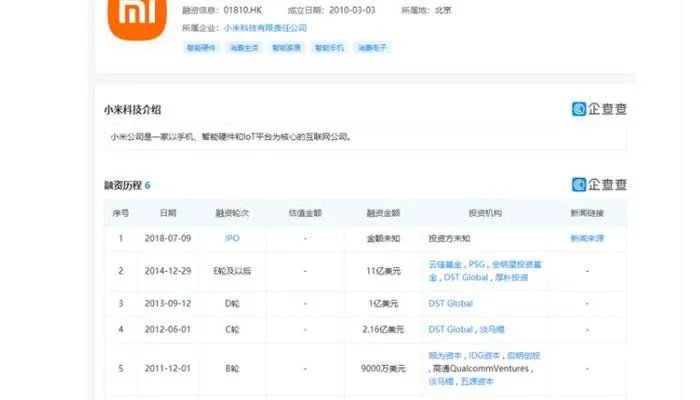700x400 pixels.
Task: Select the 消费电子 tag
Action: pos(372,48)
